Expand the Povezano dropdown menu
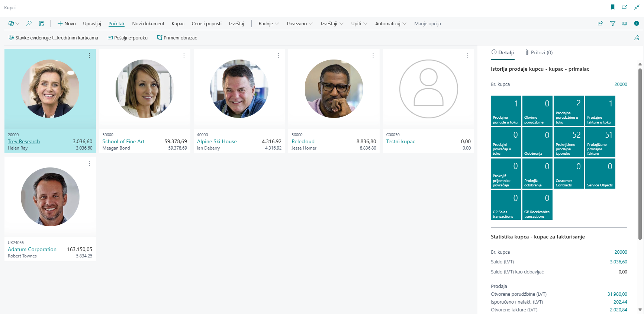Image resolution: width=644 pixels, height=314 pixels. click(300, 23)
